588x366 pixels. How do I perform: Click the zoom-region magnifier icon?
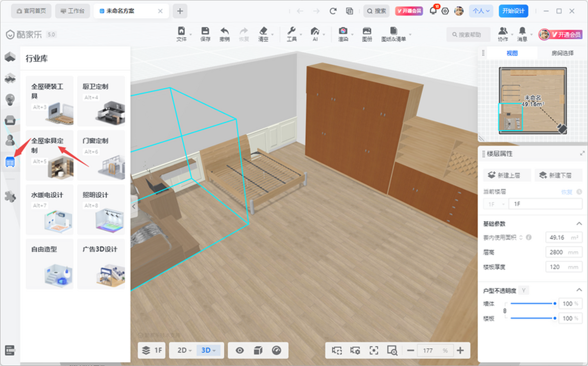coord(392,350)
